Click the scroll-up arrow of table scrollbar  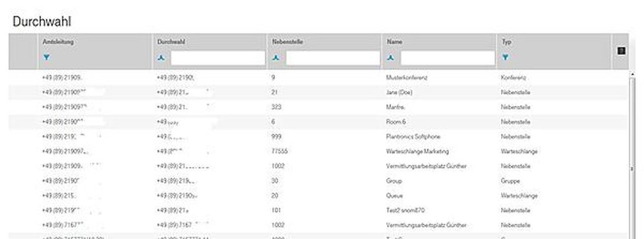(633, 73)
